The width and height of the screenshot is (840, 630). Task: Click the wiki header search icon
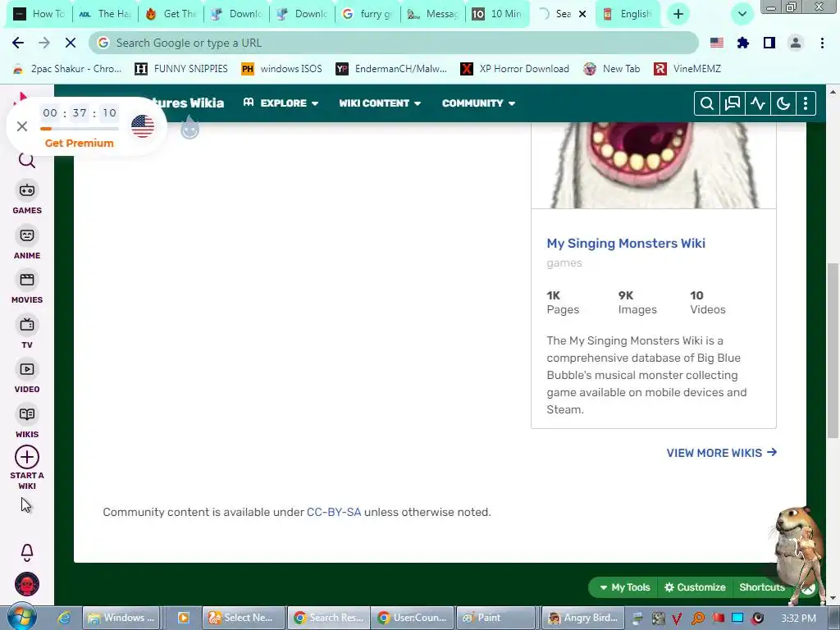click(706, 103)
